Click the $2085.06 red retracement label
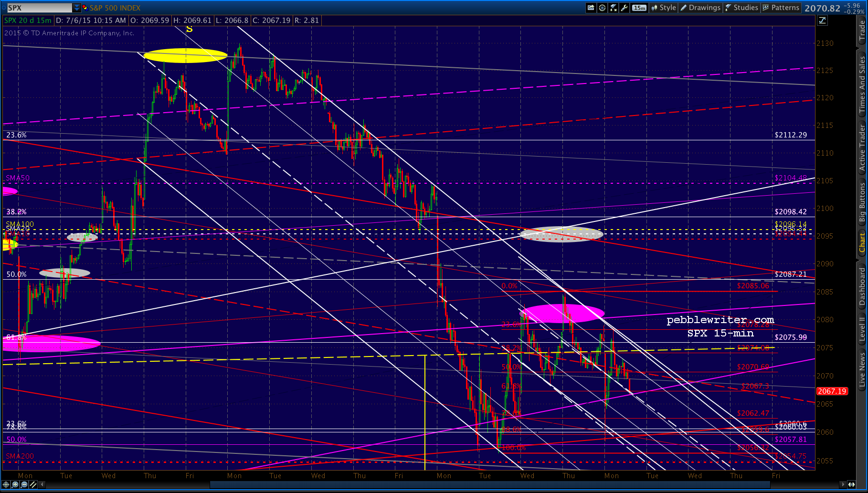 click(x=753, y=286)
